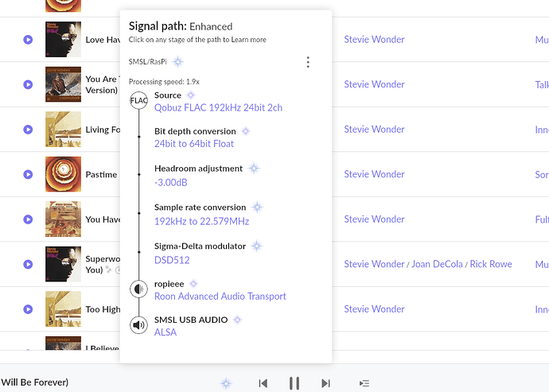Play the Love Hav... track row
This screenshot has height=392, width=549.
pyautogui.click(x=28, y=40)
